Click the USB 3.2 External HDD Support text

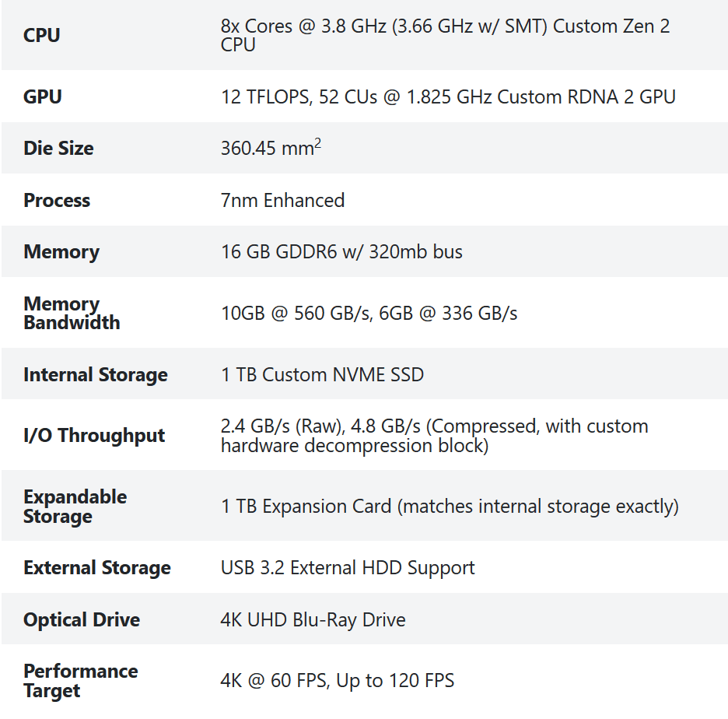click(x=348, y=568)
